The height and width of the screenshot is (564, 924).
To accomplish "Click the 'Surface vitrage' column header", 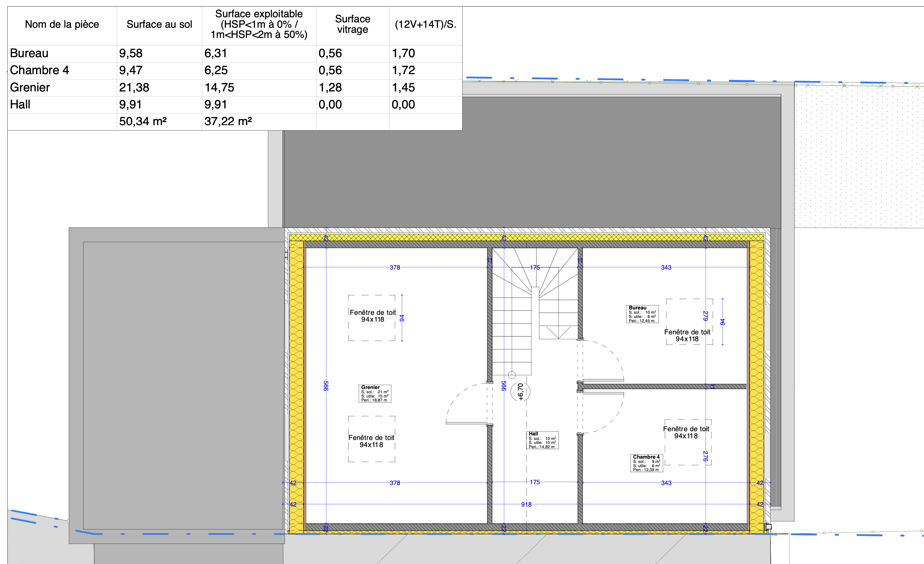I will (x=352, y=24).
